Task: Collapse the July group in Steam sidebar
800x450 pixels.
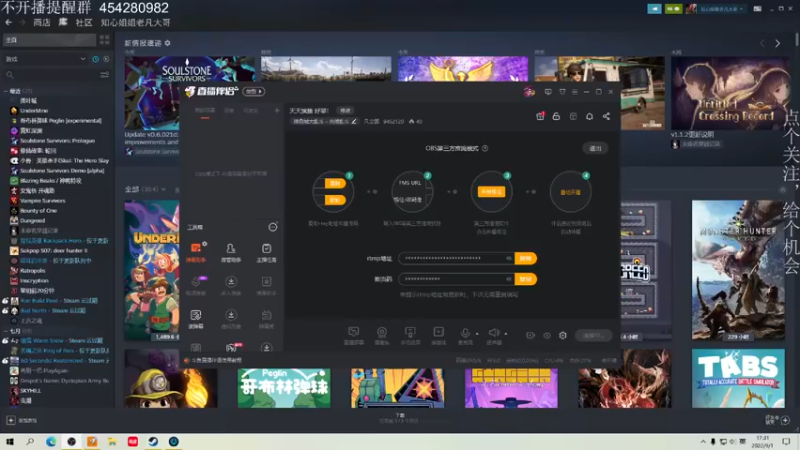Action: 6,331
